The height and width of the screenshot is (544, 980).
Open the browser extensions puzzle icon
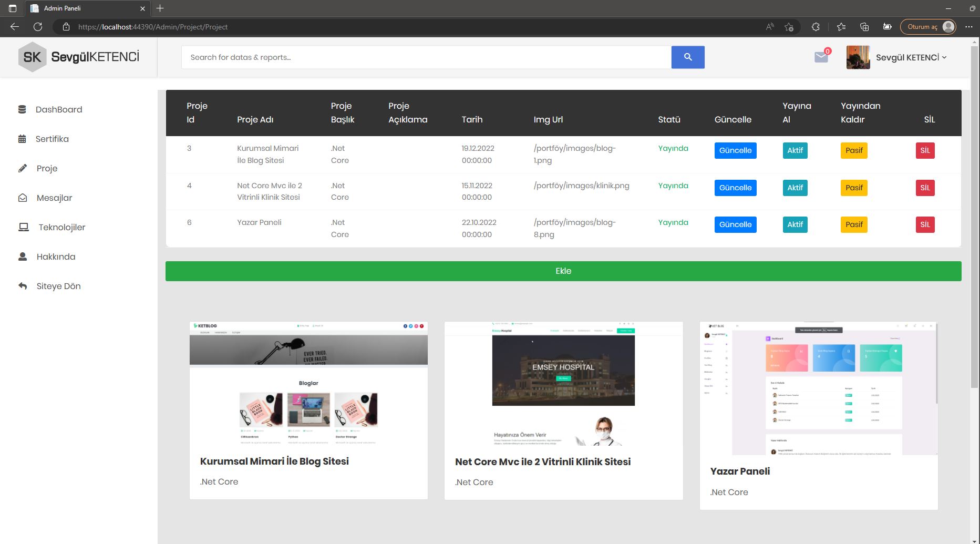tap(816, 27)
